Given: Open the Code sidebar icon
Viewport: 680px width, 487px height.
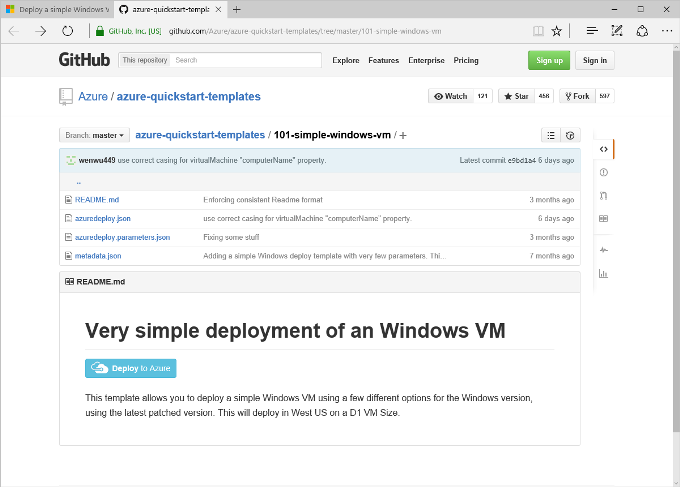Looking at the screenshot, I should [x=603, y=149].
